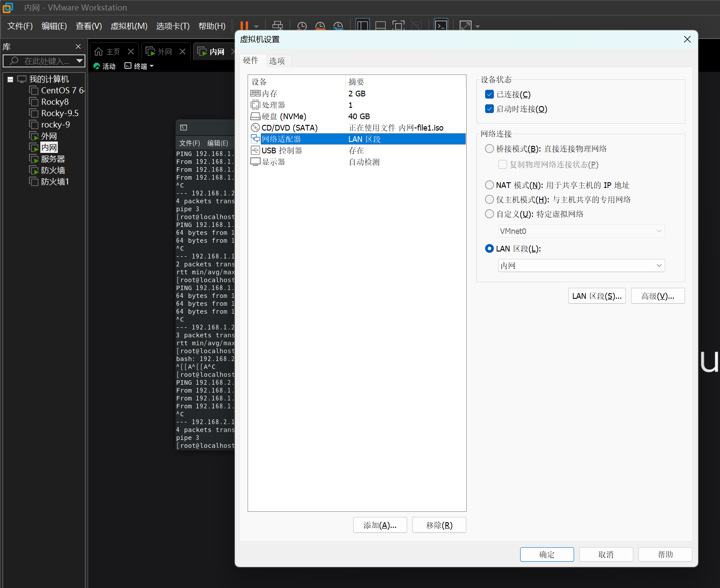The image size is (720, 588).
Task: Click the console view terminal icon
Action: pyautogui.click(x=441, y=26)
